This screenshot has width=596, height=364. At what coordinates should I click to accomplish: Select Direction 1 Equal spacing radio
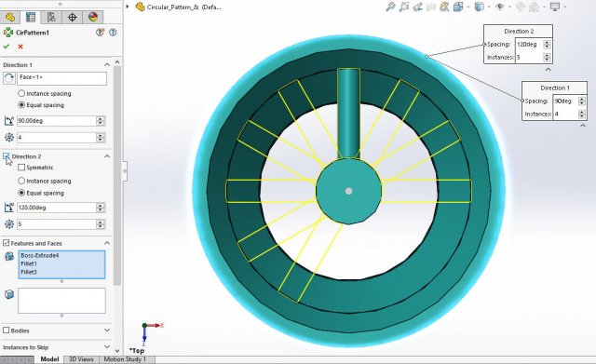[21, 104]
